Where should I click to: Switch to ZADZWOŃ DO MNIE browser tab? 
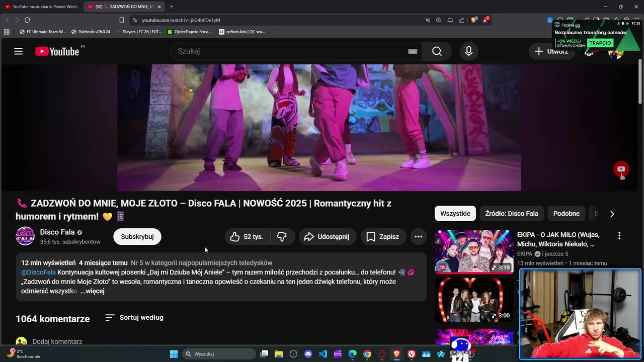click(x=124, y=7)
